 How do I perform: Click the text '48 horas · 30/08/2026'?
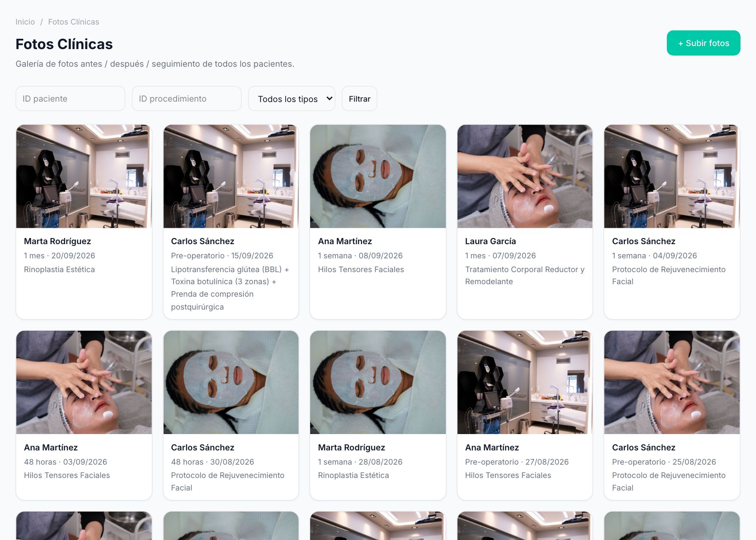[212, 462]
